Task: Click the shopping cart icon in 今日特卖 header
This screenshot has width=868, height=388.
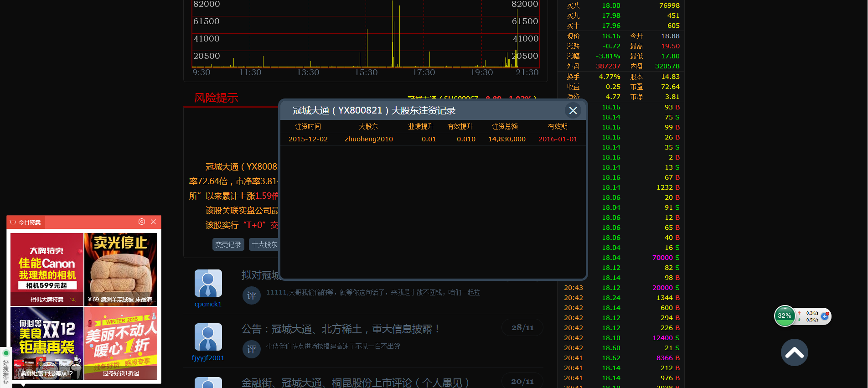Action: 13,222
